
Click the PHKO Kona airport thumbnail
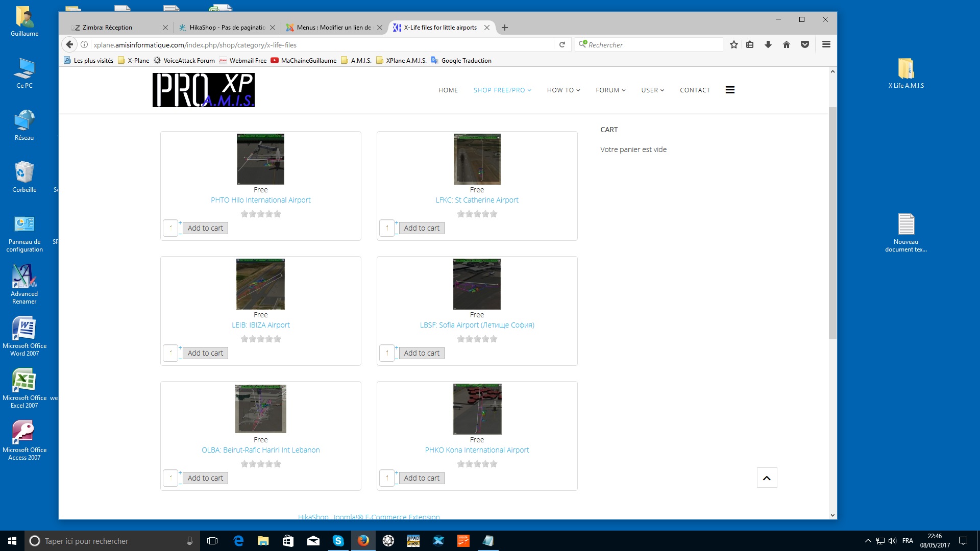(477, 409)
